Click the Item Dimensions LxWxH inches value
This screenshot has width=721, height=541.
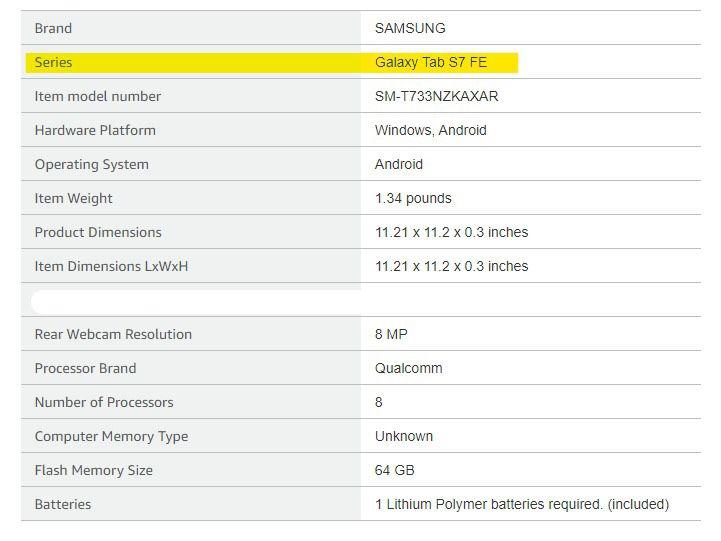pos(451,266)
